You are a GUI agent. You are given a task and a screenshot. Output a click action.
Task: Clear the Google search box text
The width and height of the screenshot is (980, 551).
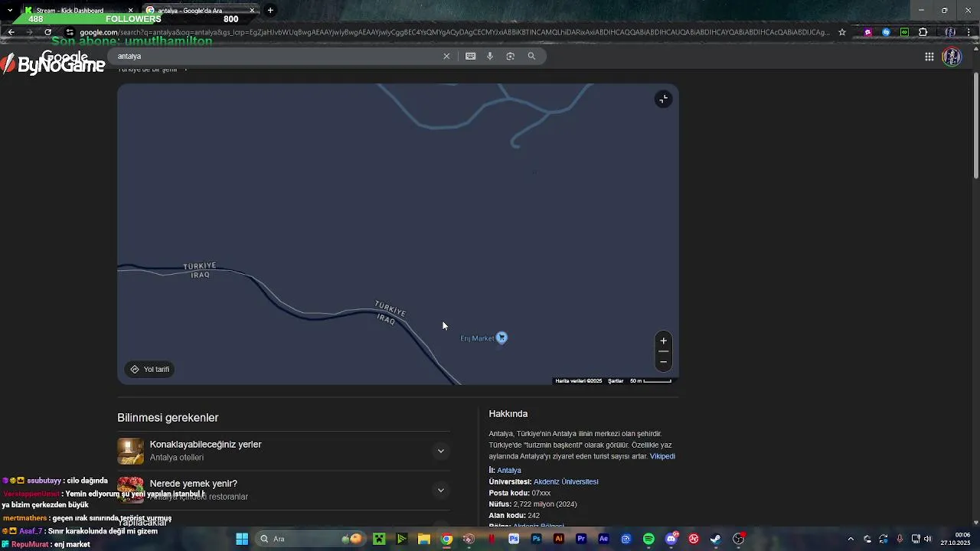coord(446,56)
